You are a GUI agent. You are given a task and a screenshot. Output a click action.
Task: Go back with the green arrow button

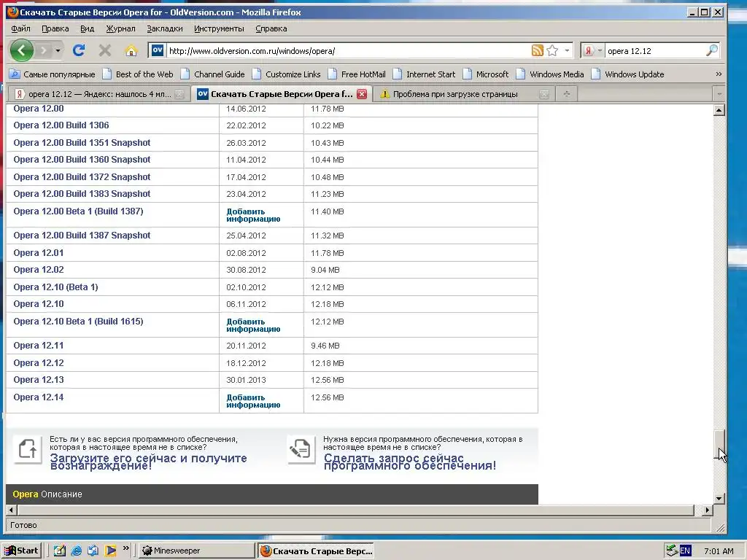click(21, 50)
